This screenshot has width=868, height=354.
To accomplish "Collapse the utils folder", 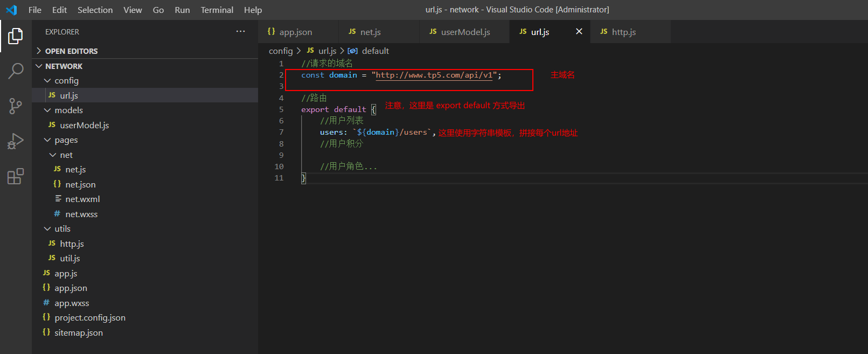I will point(145,229).
